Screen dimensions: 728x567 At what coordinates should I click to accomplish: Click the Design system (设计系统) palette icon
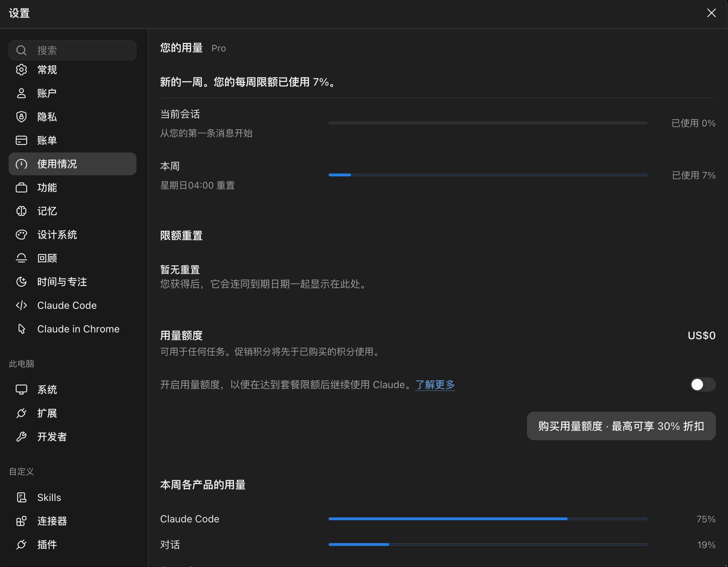point(21,235)
